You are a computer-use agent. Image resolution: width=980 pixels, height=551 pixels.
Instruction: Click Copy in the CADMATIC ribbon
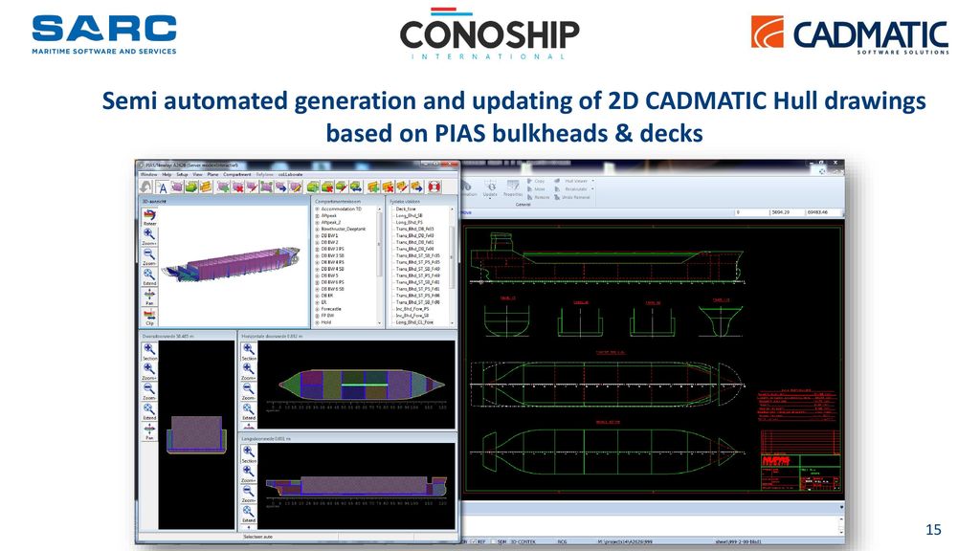[x=536, y=181]
